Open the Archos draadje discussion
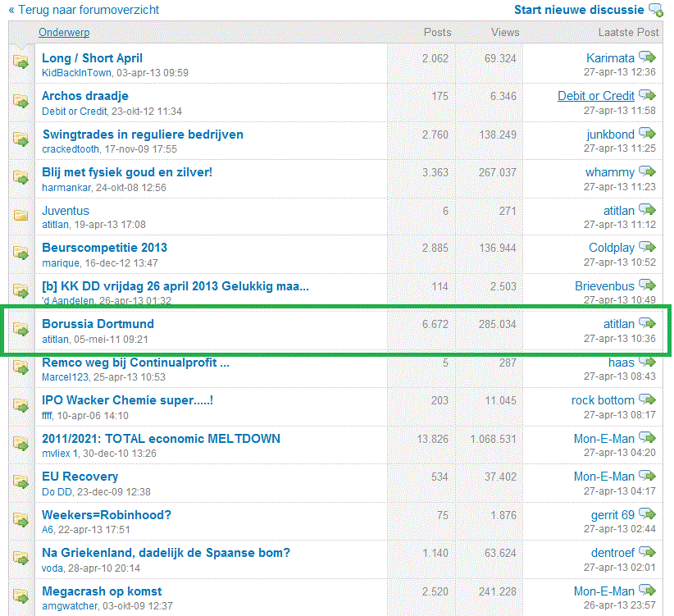The width and height of the screenshot is (674, 616). pyautogui.click(x=85, y=96)
